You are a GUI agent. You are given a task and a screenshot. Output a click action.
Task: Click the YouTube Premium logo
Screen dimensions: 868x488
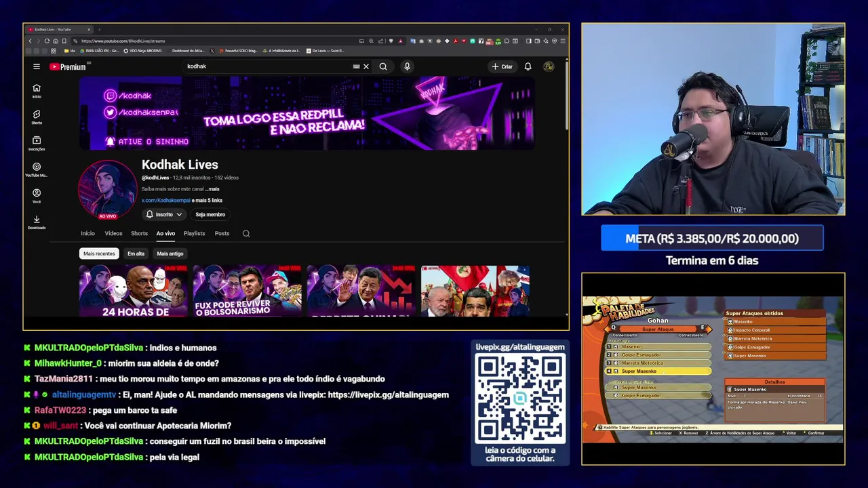click(x=68, y=66)
